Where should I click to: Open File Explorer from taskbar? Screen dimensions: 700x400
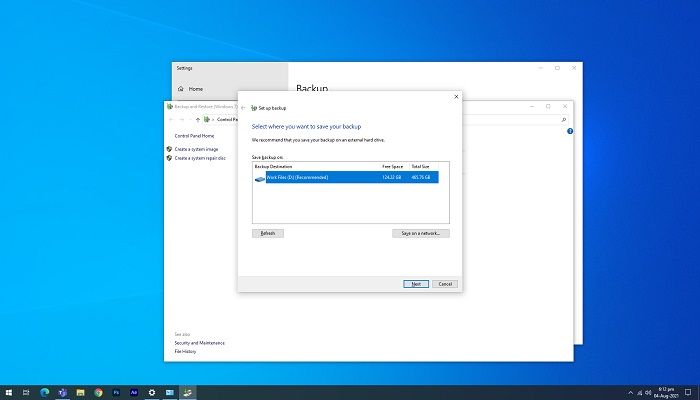pyautogui.click(x=79, y=392)
